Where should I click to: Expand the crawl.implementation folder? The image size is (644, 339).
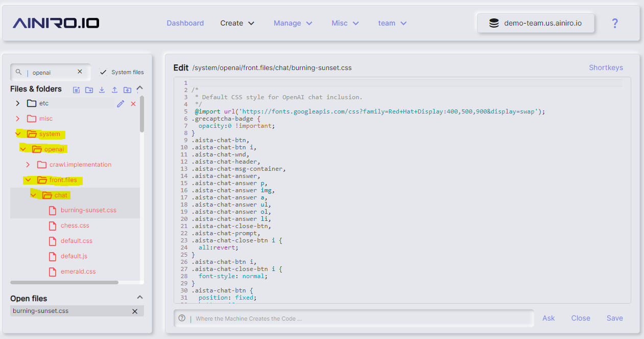point(28,165)
